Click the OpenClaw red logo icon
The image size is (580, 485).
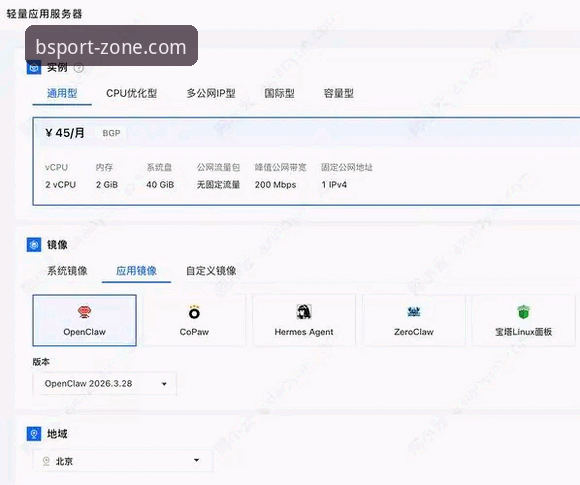[x=84, y=312]
